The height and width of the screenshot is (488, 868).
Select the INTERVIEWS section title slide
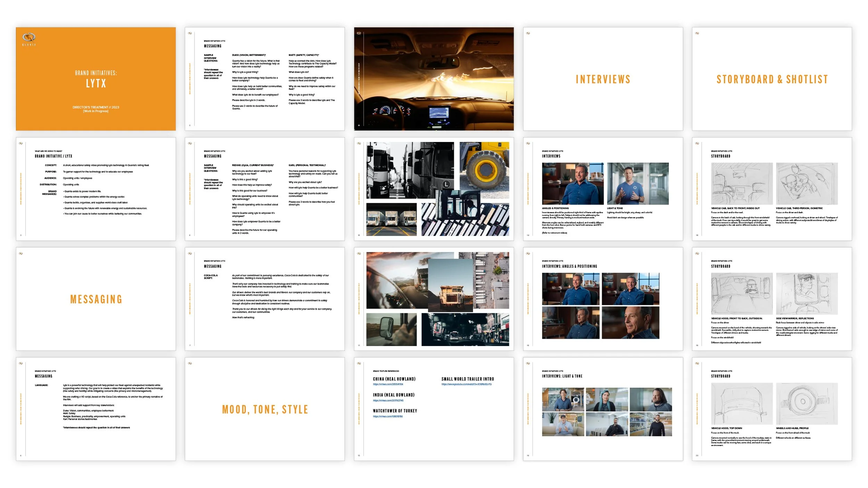(x=603, y=79)
